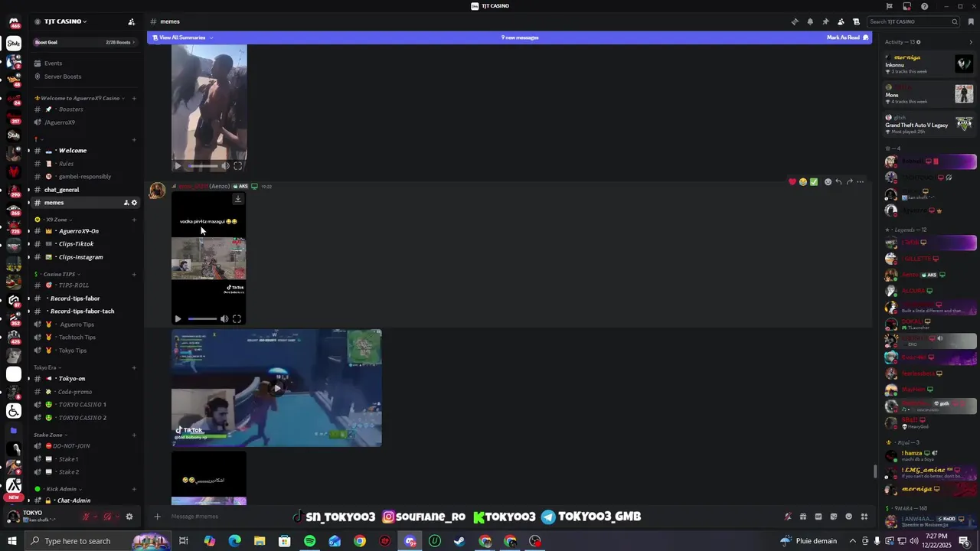Reply to Aenzo's message
This screenshot has width=980, height=551.
pos(838,182)
